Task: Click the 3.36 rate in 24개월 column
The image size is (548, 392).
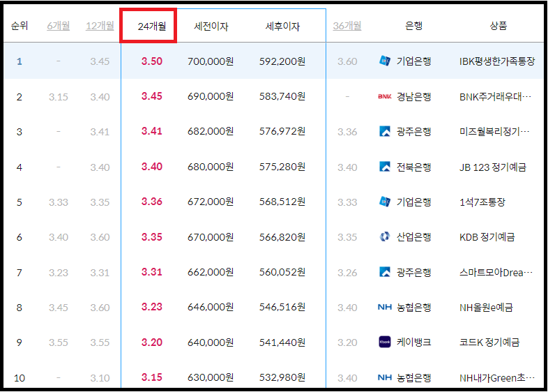Action: 152,202
